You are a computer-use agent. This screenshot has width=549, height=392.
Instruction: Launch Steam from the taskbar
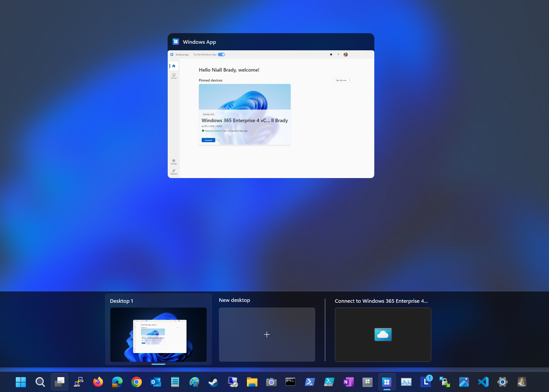pos(213,382)
